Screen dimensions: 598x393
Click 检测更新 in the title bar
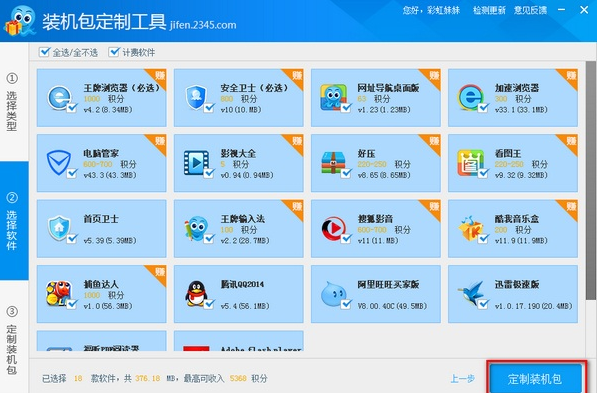point(489,10)
